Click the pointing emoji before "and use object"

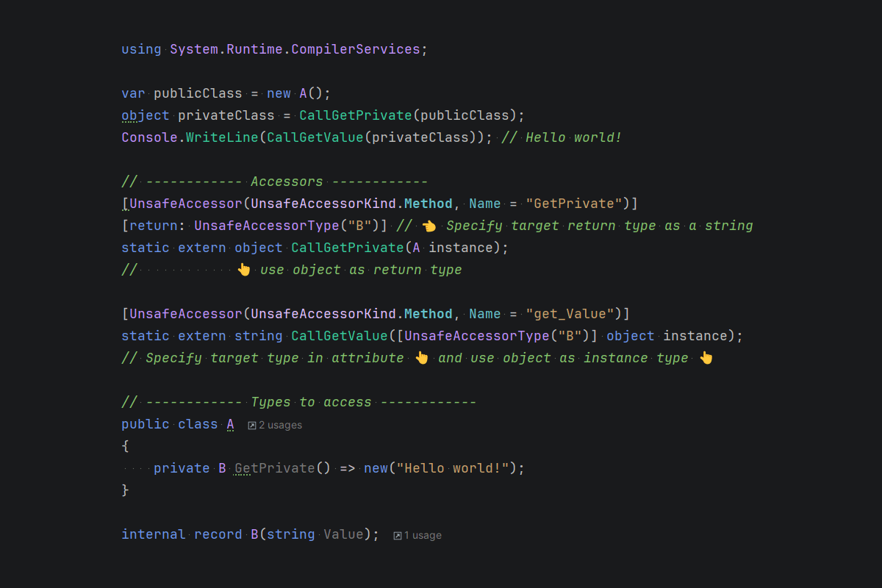pos(421,358)
